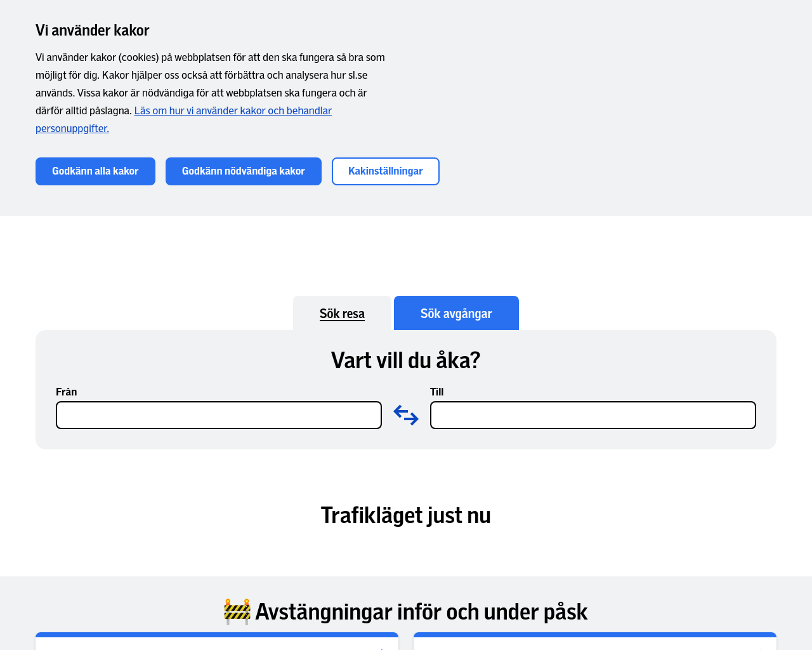Focus the Från input field
This screenshot has height=650, width=812.
[x=219, y=415]
